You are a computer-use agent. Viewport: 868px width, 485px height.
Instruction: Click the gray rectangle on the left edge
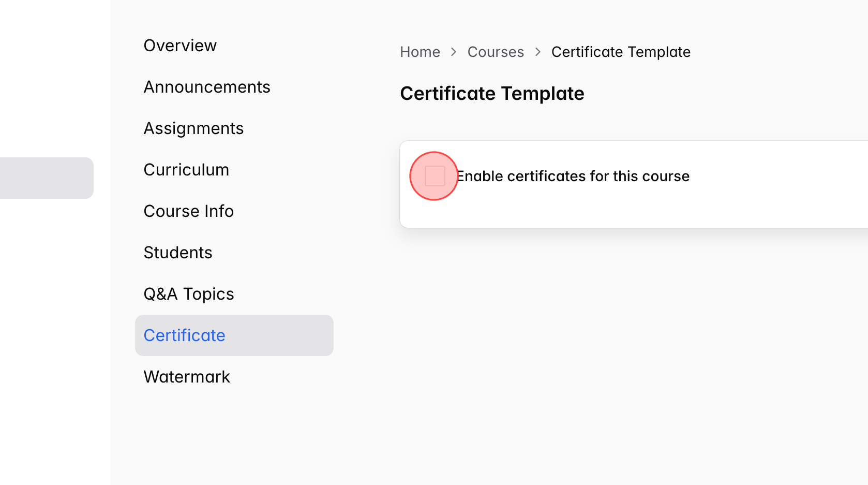(47, 178)
